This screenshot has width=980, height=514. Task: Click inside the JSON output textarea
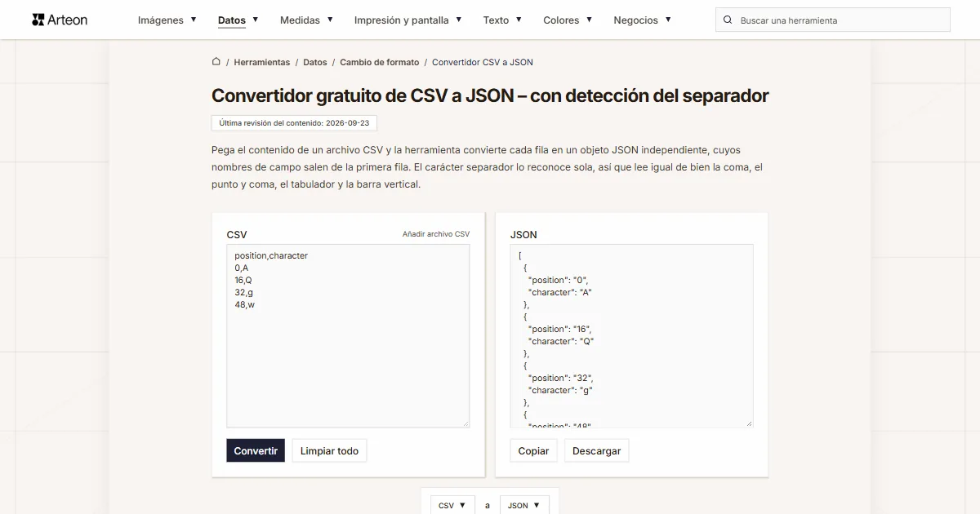tap(631, 335)
